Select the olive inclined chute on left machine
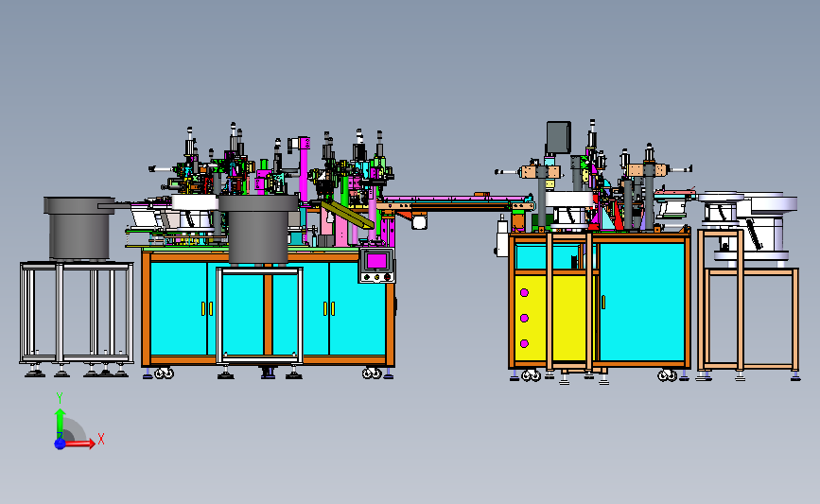Viewport: 820px width, 504px height. coord(348,215)
